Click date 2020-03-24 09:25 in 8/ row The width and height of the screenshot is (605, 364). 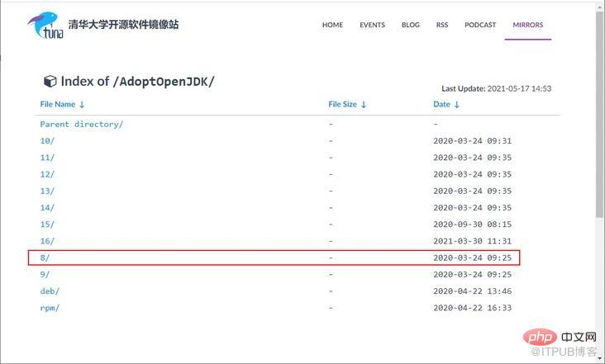[x=472, y=258]
